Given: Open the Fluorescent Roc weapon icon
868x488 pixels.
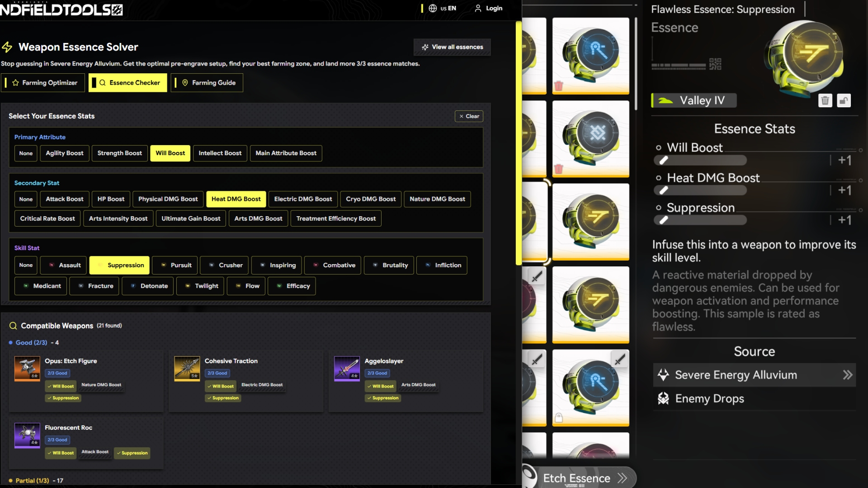Looking at the screenshot, I should tap(27, 435).
